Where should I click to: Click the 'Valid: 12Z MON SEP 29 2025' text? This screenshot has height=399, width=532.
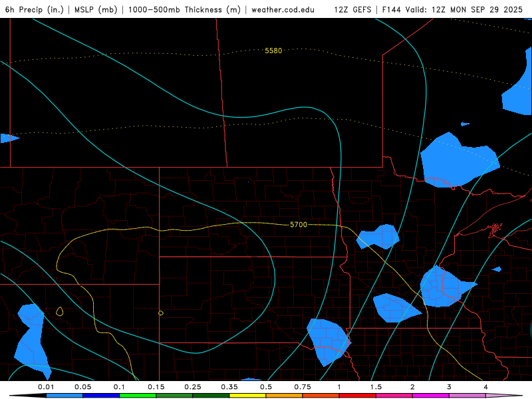tap(464, 9)
